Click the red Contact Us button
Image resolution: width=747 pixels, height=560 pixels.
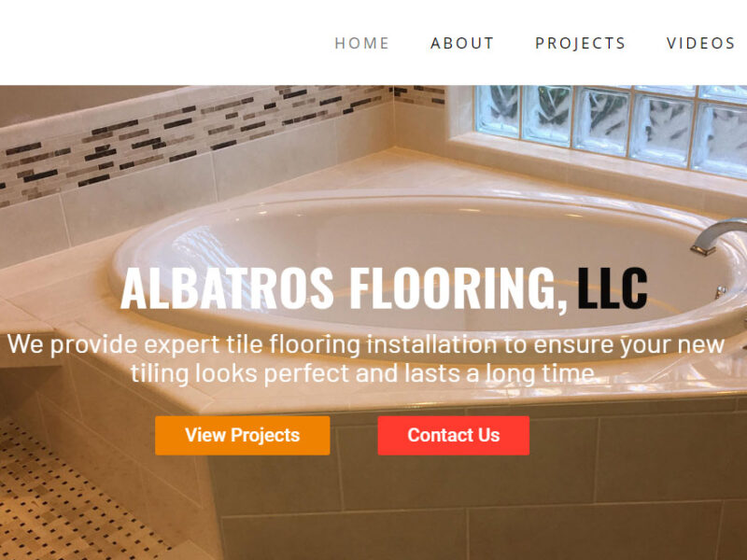point(453,435)
